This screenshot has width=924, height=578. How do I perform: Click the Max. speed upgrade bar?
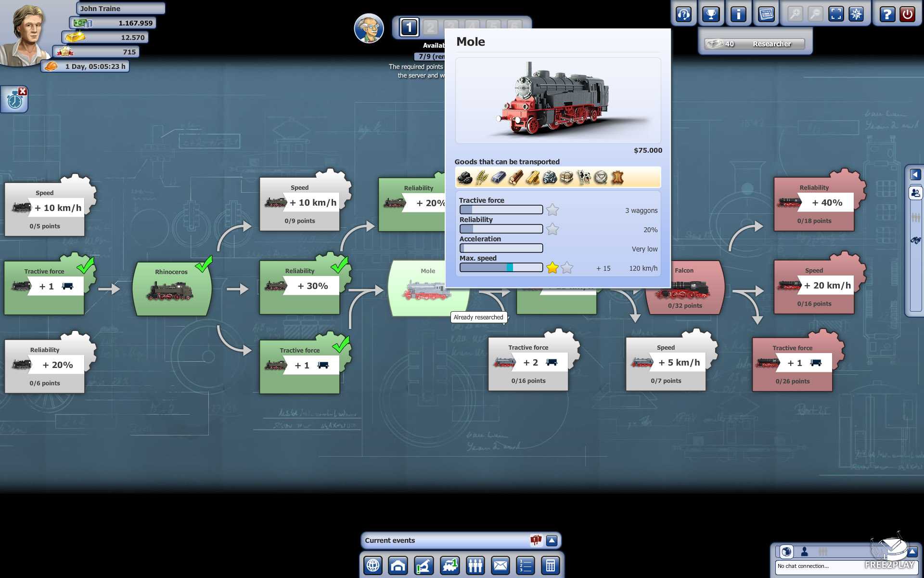coord(501,267)
